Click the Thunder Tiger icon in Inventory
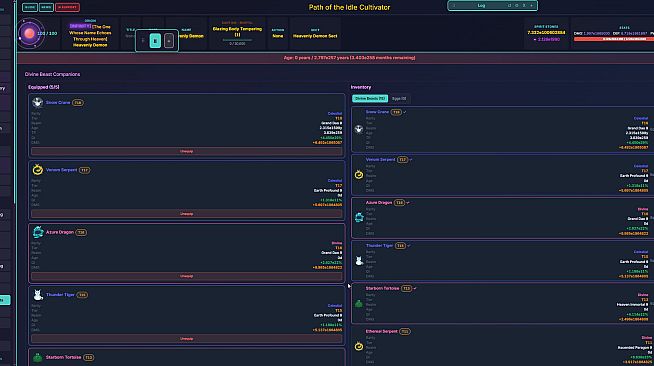 359,261
